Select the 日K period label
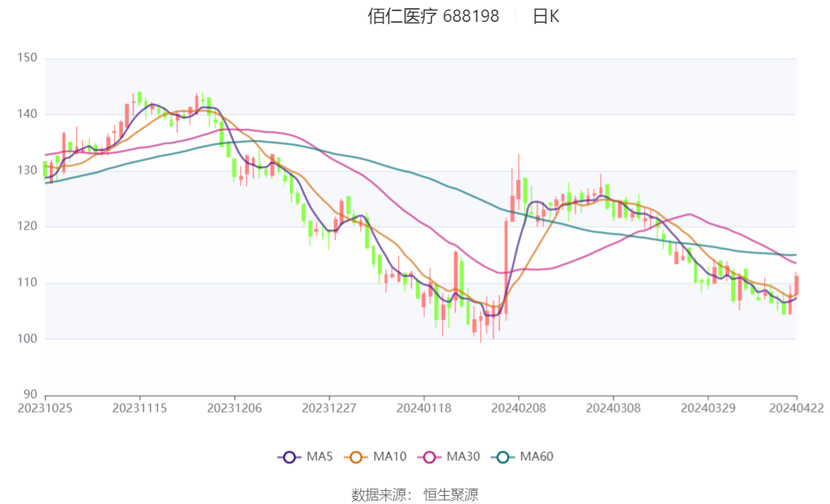830x504 pixels. 545,17
